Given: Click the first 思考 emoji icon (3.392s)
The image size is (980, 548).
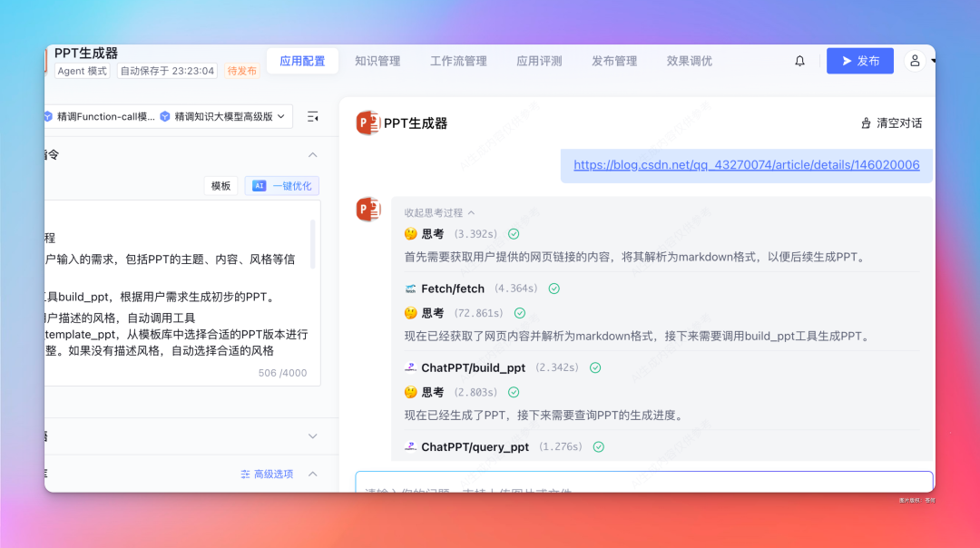Looking at the screenshot, I should (410, 234).
